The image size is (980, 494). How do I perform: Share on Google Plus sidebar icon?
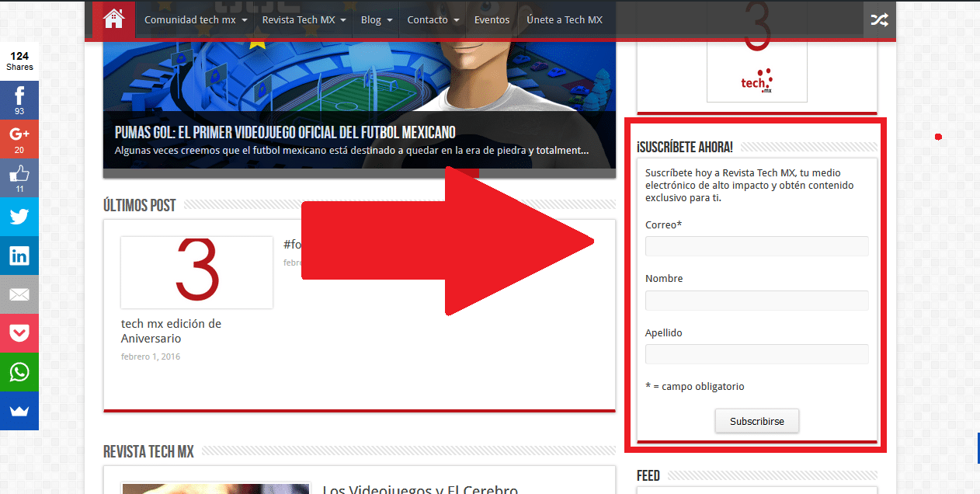tap(19, 139)
